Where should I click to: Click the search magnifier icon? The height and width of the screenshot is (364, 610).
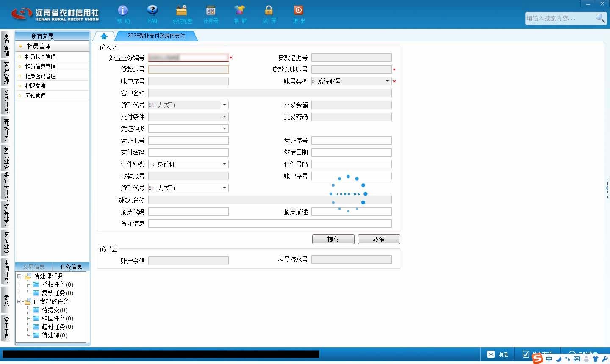[600, 18]
